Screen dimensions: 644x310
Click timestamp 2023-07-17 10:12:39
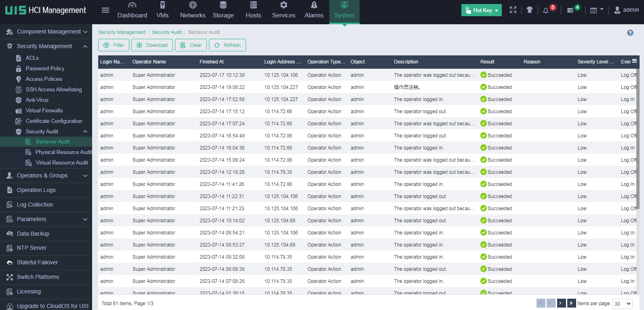pyautogui.click(x=222, y=75)
